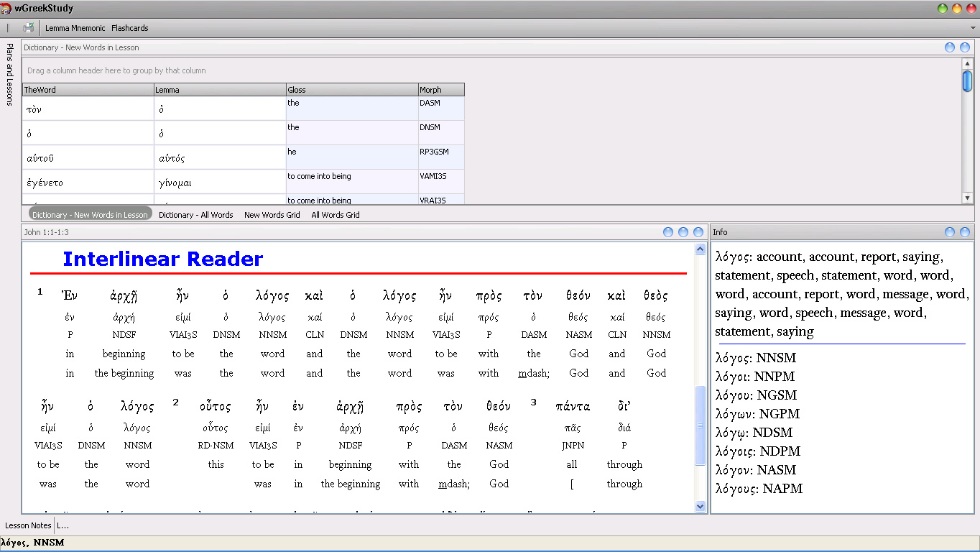Image resolution: width=980 pixels, height=552 pixels.
Task: Click the Lemma Mnemonic button
Action: point(75,28)
